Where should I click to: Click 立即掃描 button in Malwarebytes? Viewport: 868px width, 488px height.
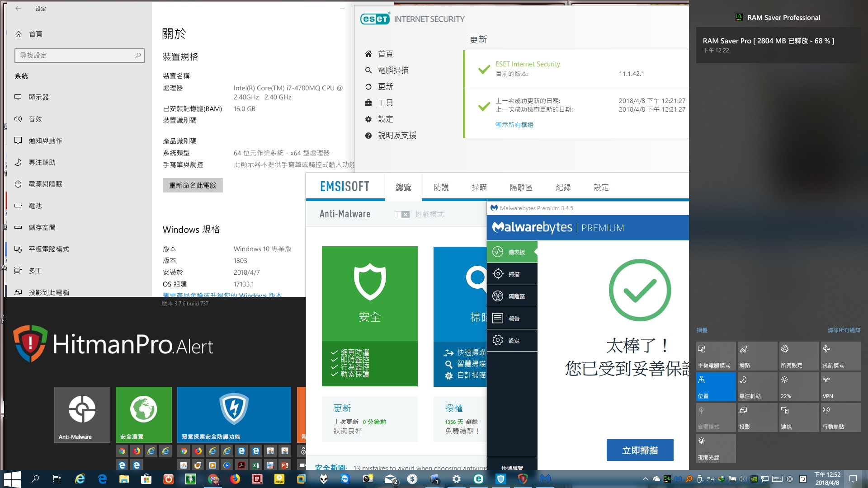pyautogui.click(x=640, y=450)
